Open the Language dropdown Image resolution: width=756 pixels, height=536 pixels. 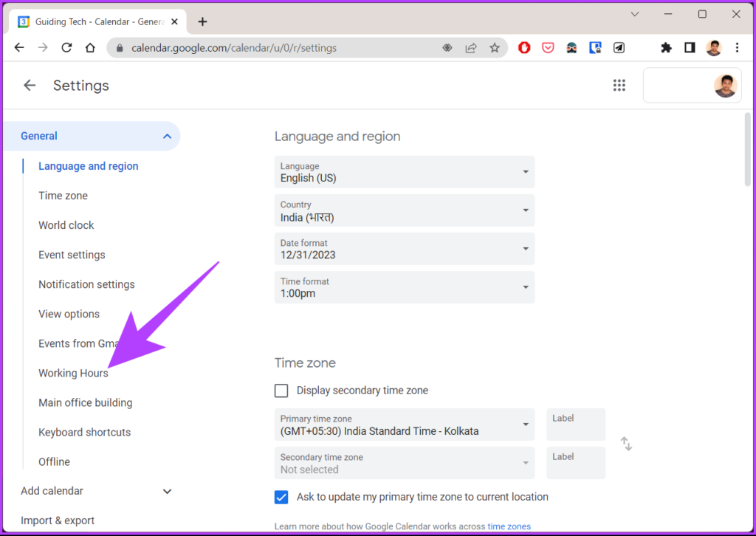coord(404,172)
